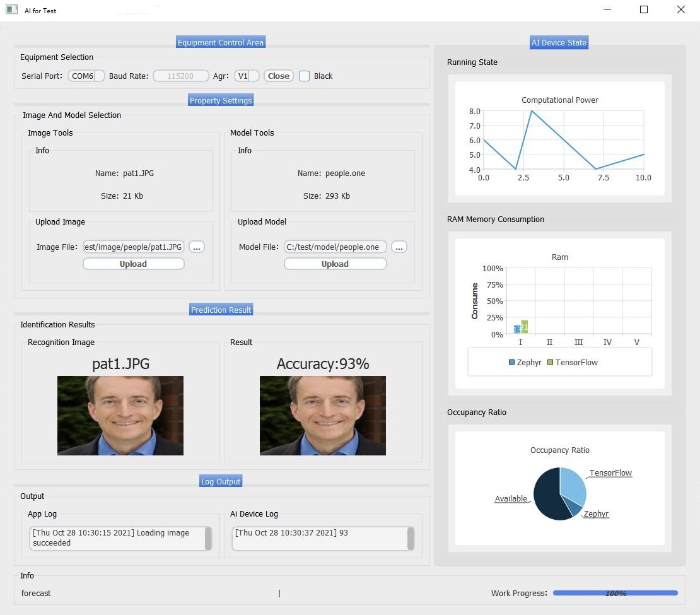
Task: Open the Baud Rate 115200 dropdown
Action: point(181,76)
